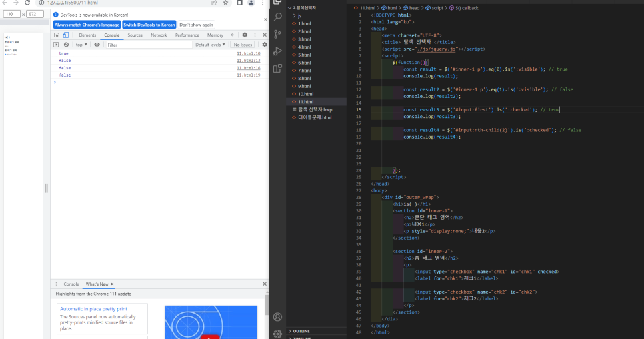Create live expression eye icon
The image size is (644, 339).
[97, 45]
